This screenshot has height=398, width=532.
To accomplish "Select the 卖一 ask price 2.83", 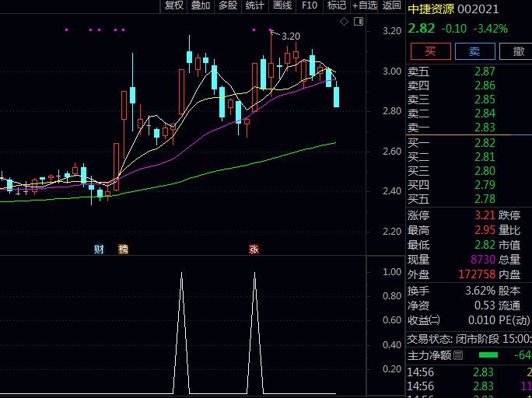I will pyautogui.click(x=484, y=127).
